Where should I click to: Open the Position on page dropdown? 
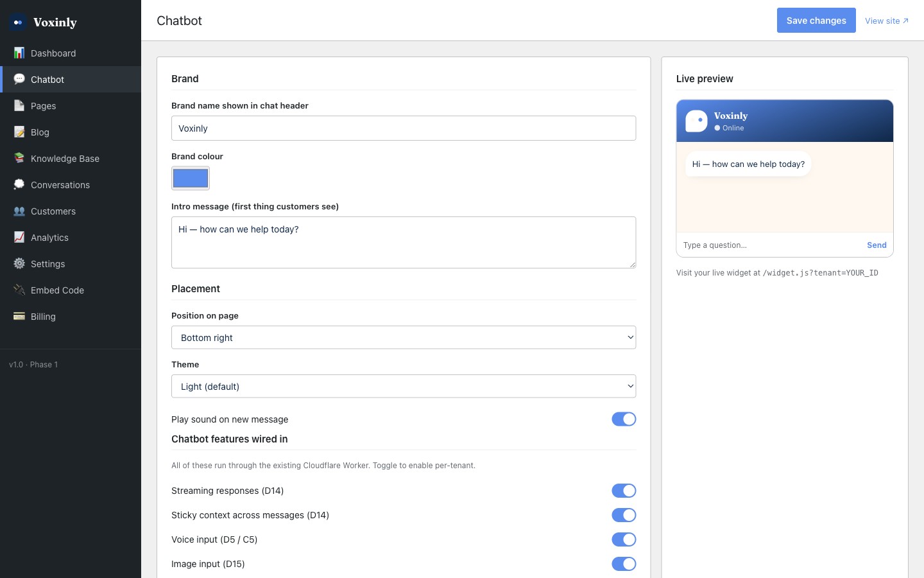coord(404,338)
